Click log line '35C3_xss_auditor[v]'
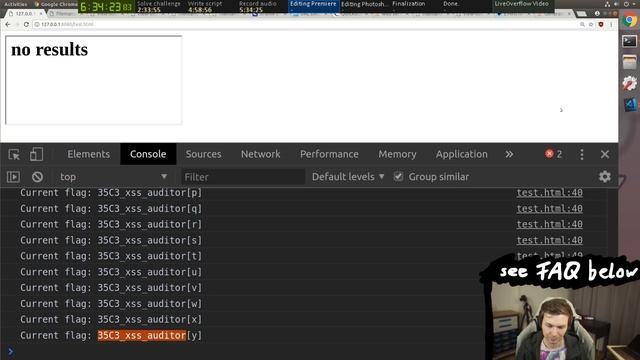The width and height of the screenshot is (640, 360). [149, 288]
